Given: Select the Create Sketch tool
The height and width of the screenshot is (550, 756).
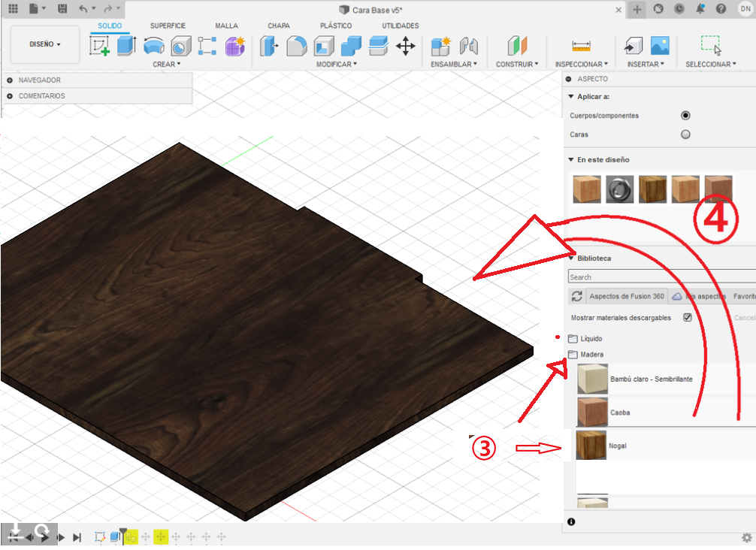Looking at the screenshot, I should pyautogui.click(x=100, y=46).
